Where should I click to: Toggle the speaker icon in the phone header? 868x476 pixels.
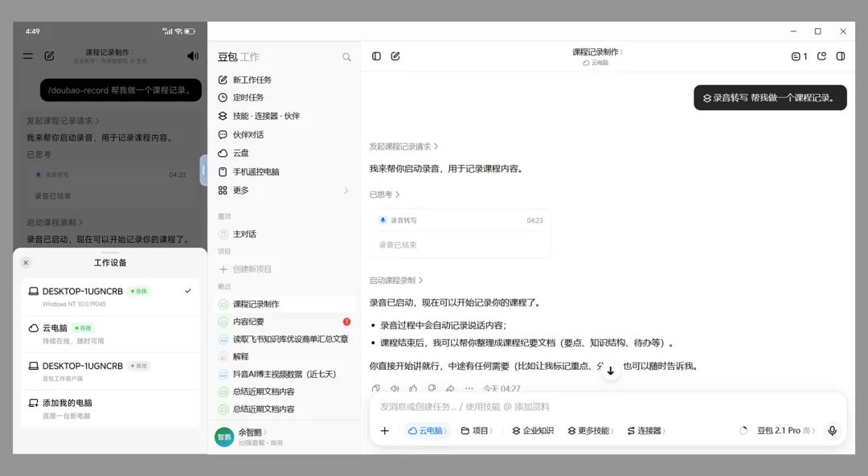(x=192, y=56)
